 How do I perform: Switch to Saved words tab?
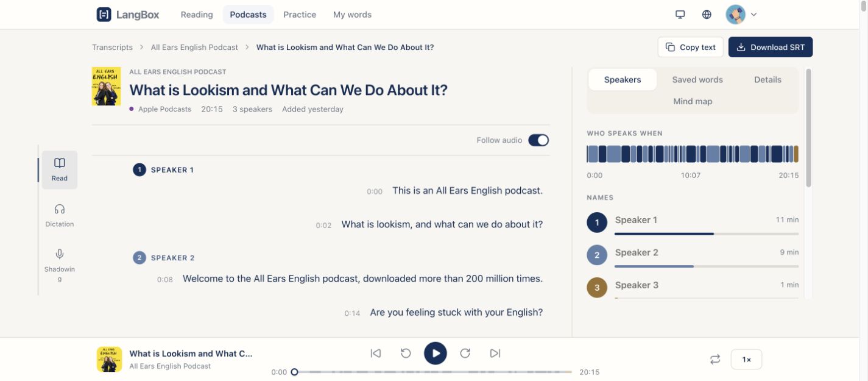pyautogui.click(x=697, y=80)
